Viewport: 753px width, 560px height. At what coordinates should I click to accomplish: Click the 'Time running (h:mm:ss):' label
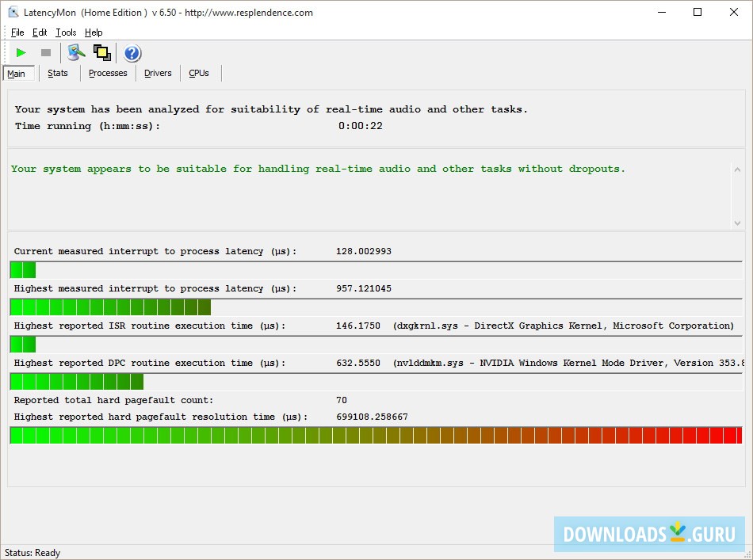[x=87, y=126]
